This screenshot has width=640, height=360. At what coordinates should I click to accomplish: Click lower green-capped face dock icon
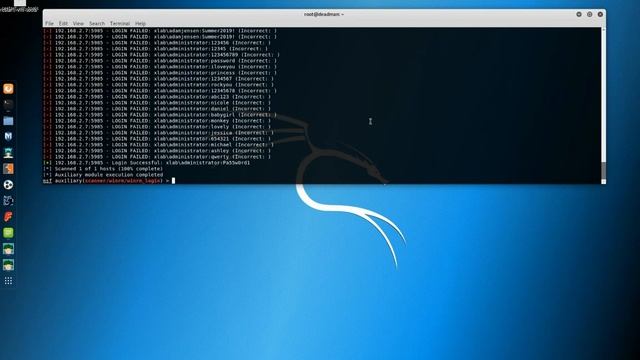tap(8, 265)
